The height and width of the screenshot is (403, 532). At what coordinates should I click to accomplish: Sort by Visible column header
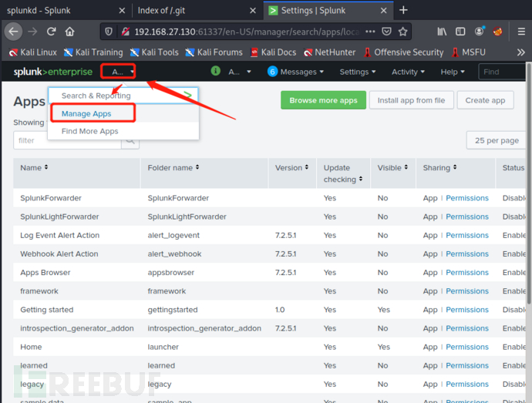[x=392, y=167]
